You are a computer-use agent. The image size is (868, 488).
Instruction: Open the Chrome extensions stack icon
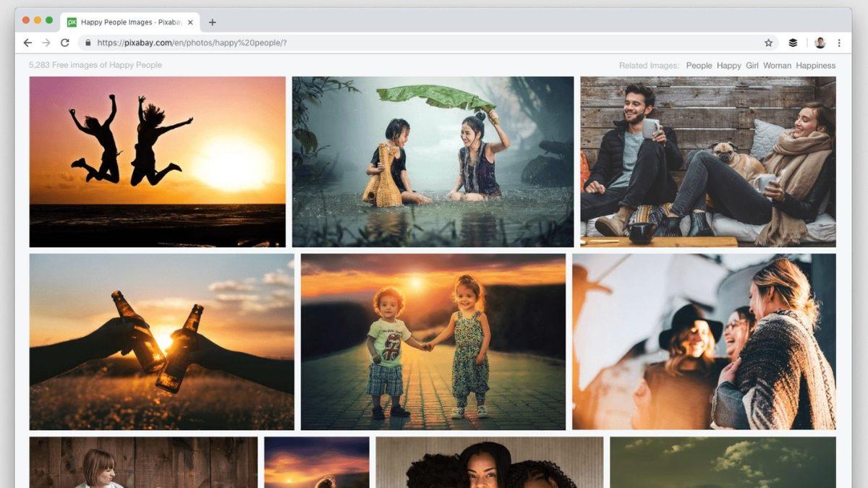pos(792,43)
